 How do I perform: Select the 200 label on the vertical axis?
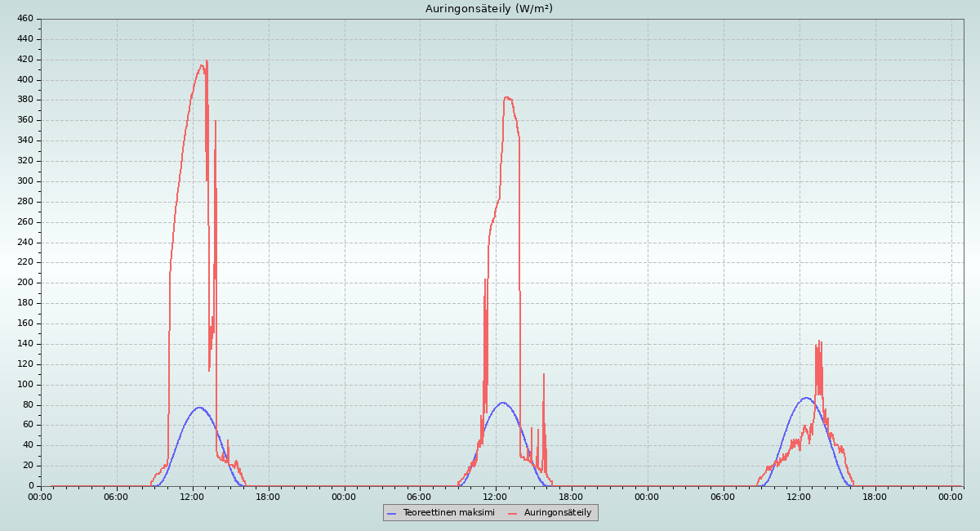coord(24,283)
